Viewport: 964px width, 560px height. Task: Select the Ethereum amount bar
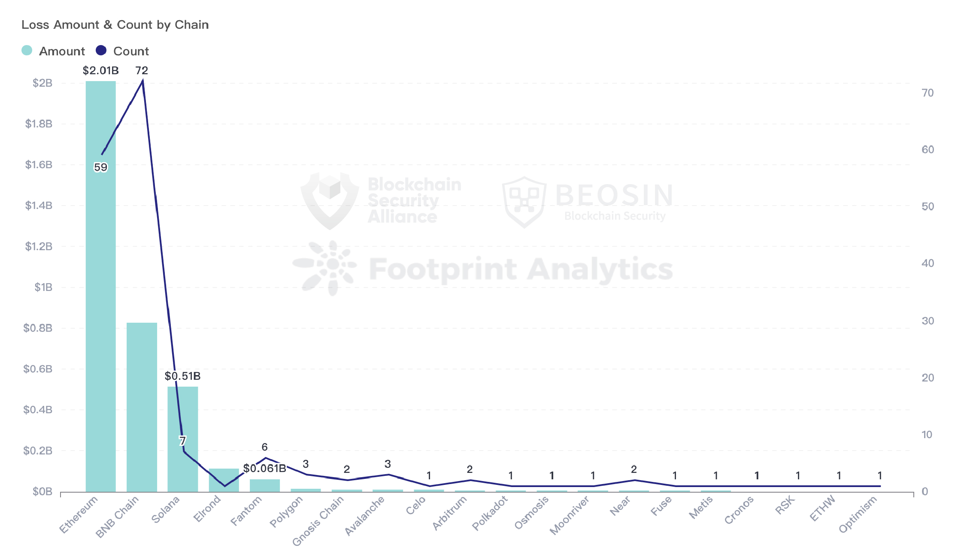click(100, 300)
